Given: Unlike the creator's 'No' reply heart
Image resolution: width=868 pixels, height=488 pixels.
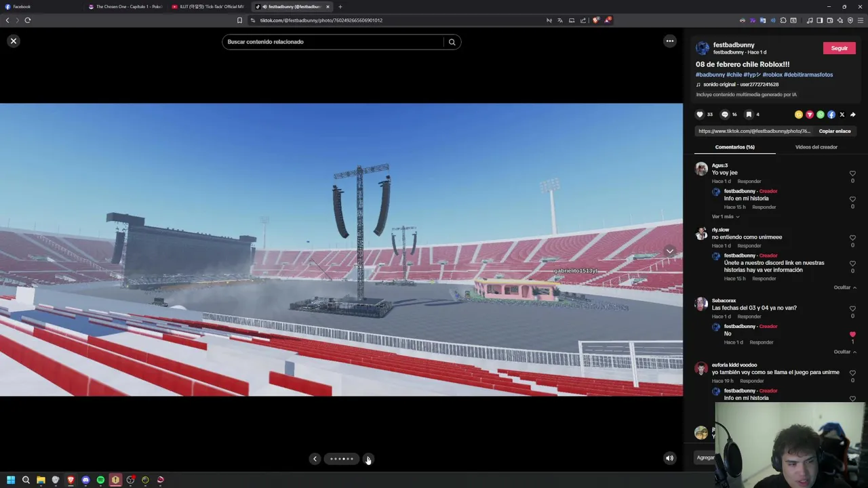Looking at the screenshot, I should click(x=852, y=334).
